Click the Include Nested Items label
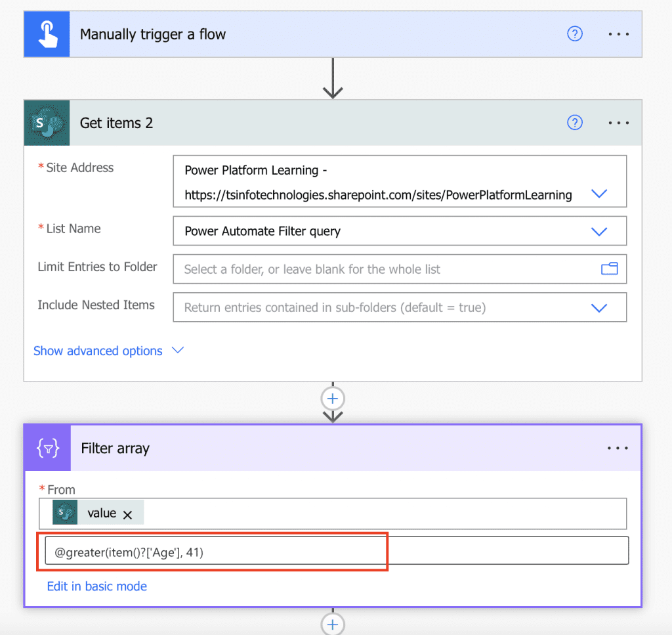Image resolution: width=672 pixels, height=635 pixels. 96,305
